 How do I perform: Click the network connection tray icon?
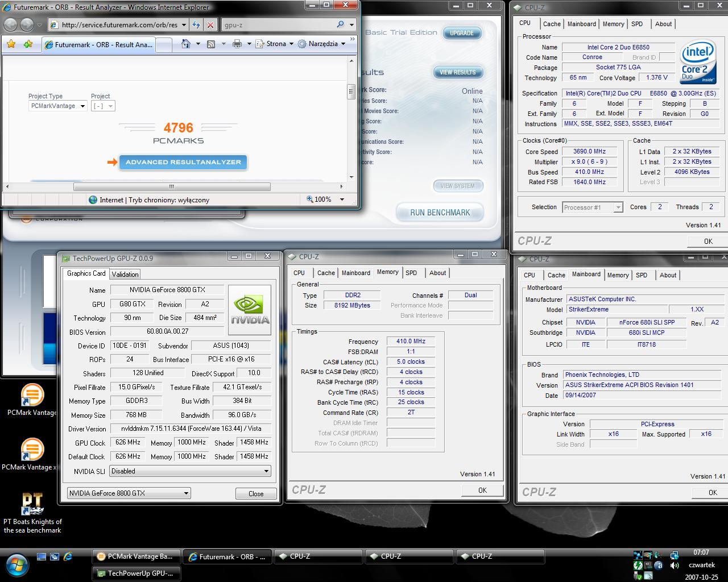point(674,555)
